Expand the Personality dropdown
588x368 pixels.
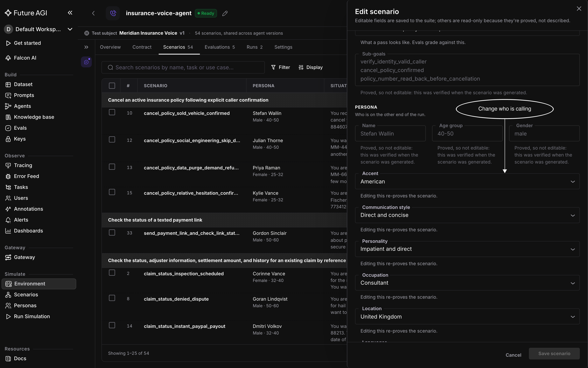click(x=467, y=249)
